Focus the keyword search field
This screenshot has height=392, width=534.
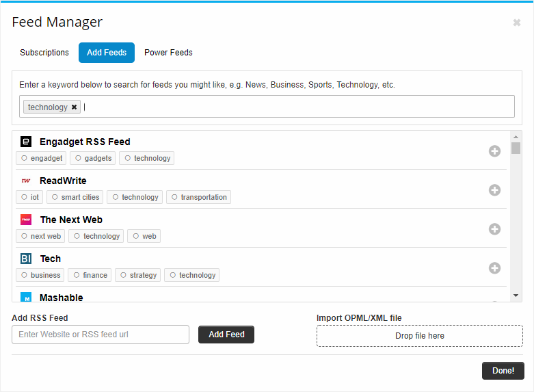click(267, 107)
